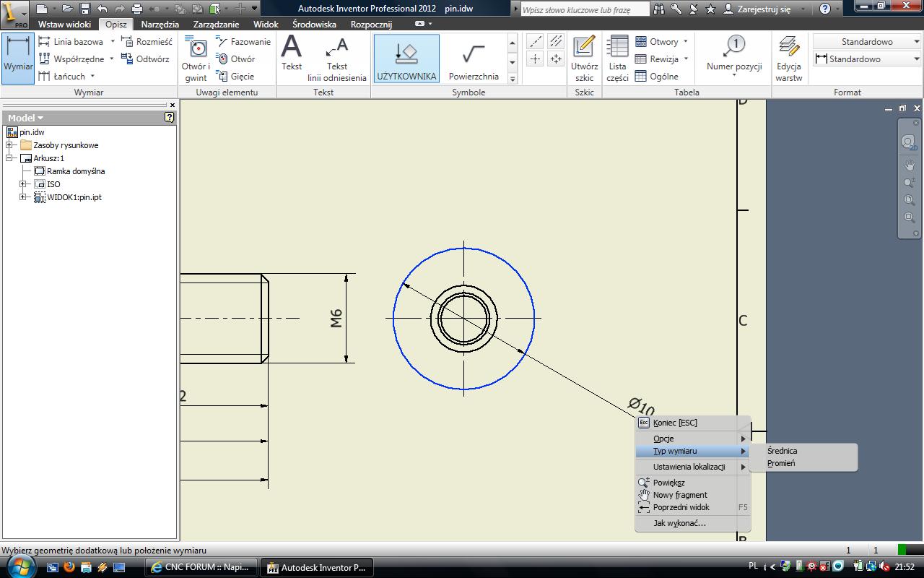Choose Linia bazowa dimension tool
The image size is (924, 578).
point(71,42)
